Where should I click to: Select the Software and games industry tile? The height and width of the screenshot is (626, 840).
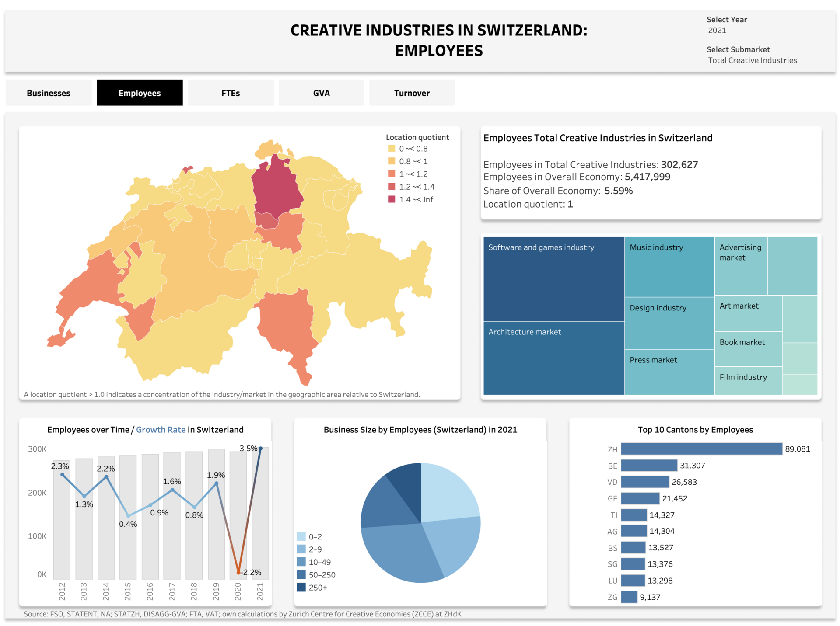[553, 280]
